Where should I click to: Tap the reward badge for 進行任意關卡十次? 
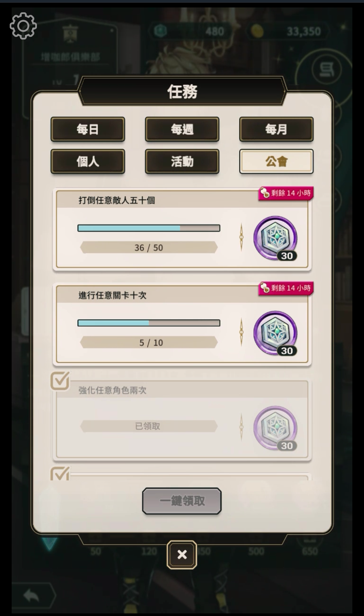tap(275, 333)
